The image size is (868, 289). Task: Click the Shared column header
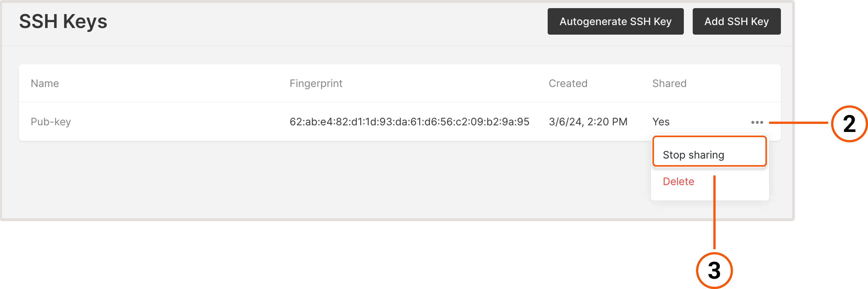pos(669,83)
